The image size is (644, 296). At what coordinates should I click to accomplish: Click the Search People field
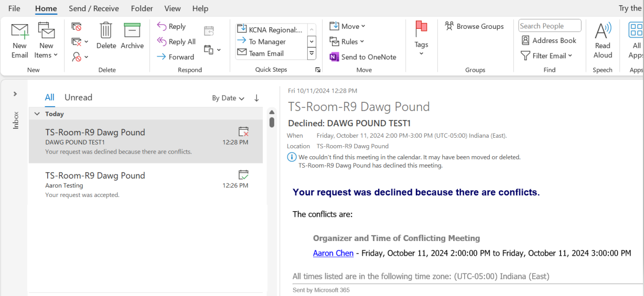pos(549,26)
